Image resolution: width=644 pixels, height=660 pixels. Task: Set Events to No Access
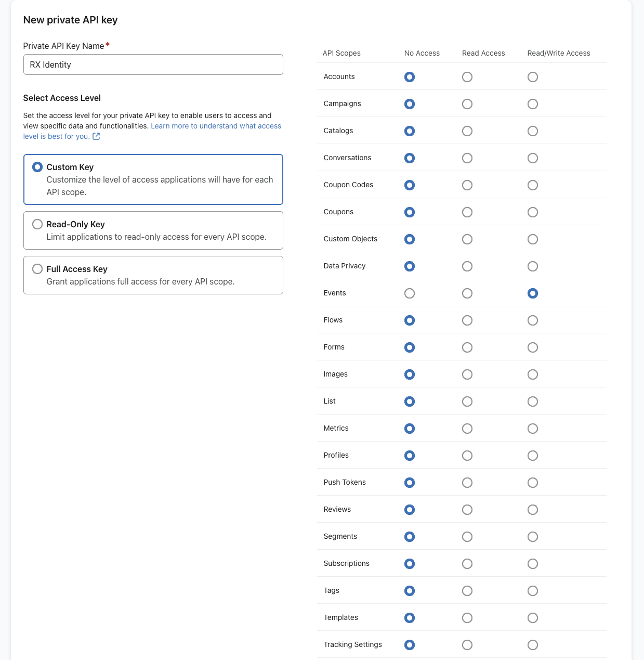pos(410,293)
